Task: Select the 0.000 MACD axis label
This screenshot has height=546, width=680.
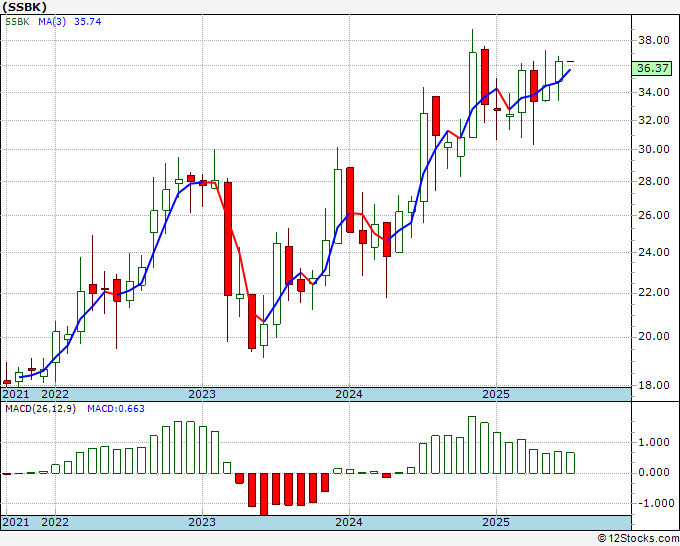Action: (656, 472)
